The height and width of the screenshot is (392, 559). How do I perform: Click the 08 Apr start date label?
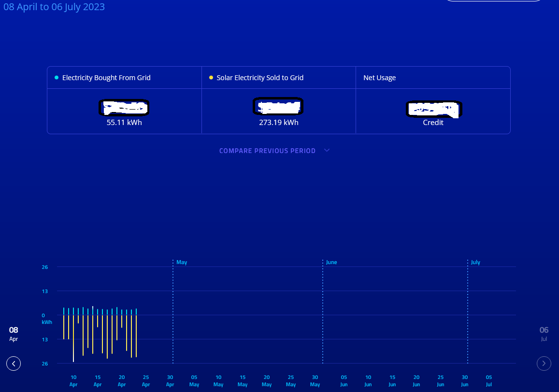pos(13,334)
